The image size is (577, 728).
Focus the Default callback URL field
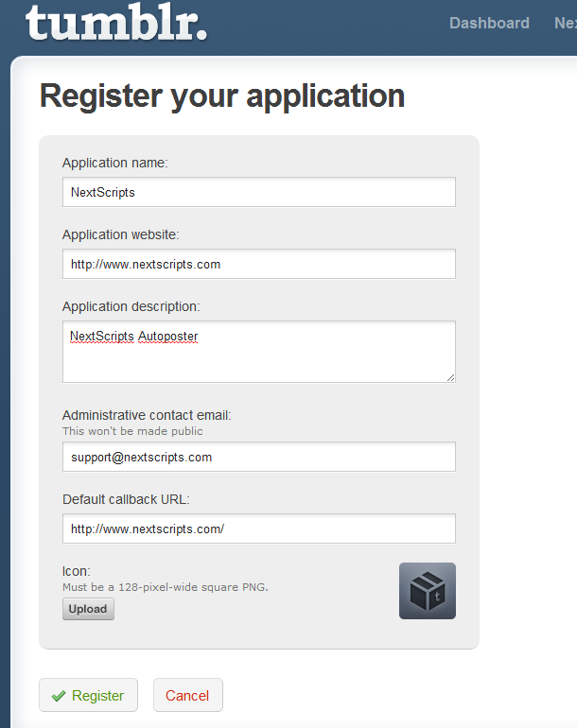[259, 529]
